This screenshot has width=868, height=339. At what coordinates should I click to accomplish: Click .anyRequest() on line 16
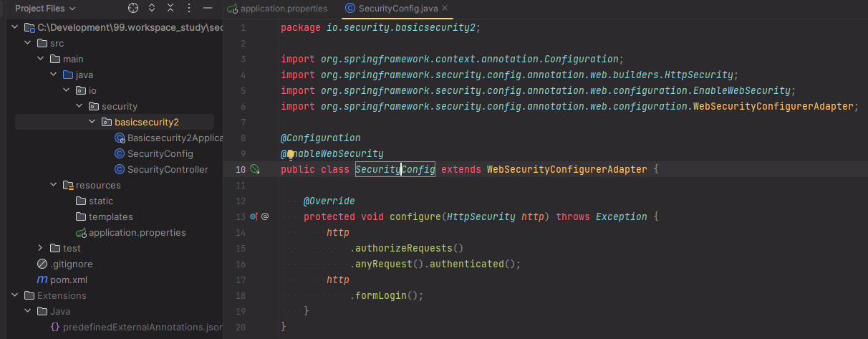pyautogui.click(x=387, y=264)
